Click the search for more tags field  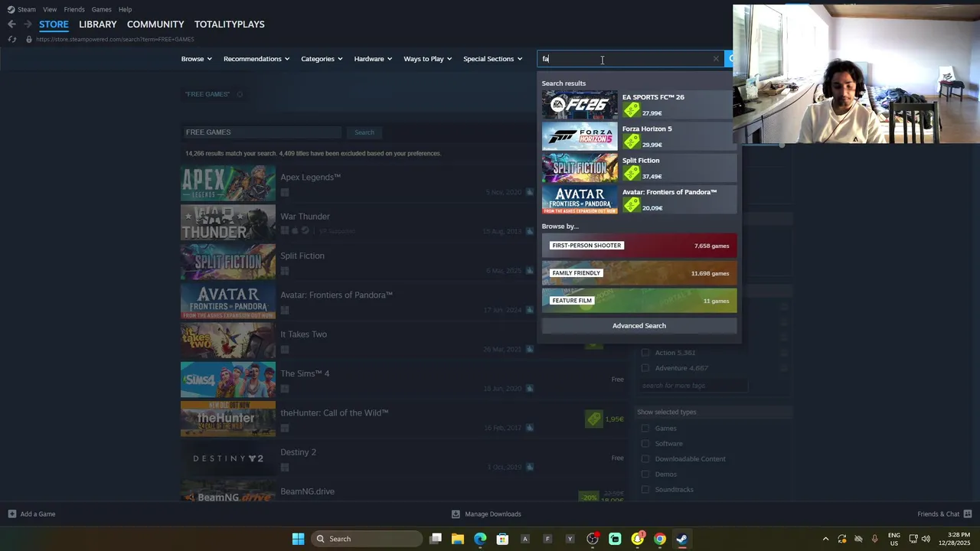pos(693,386)
